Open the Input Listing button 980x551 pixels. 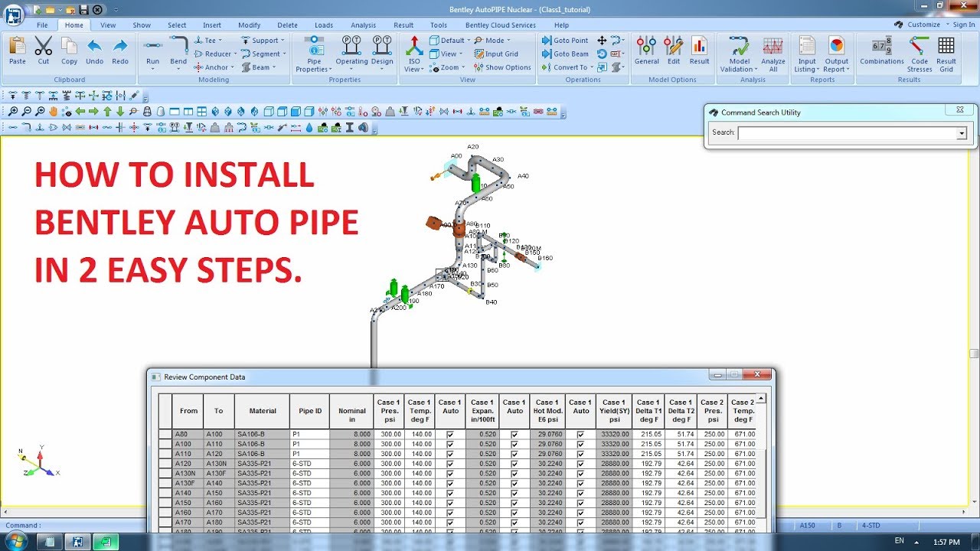point(806,54)
